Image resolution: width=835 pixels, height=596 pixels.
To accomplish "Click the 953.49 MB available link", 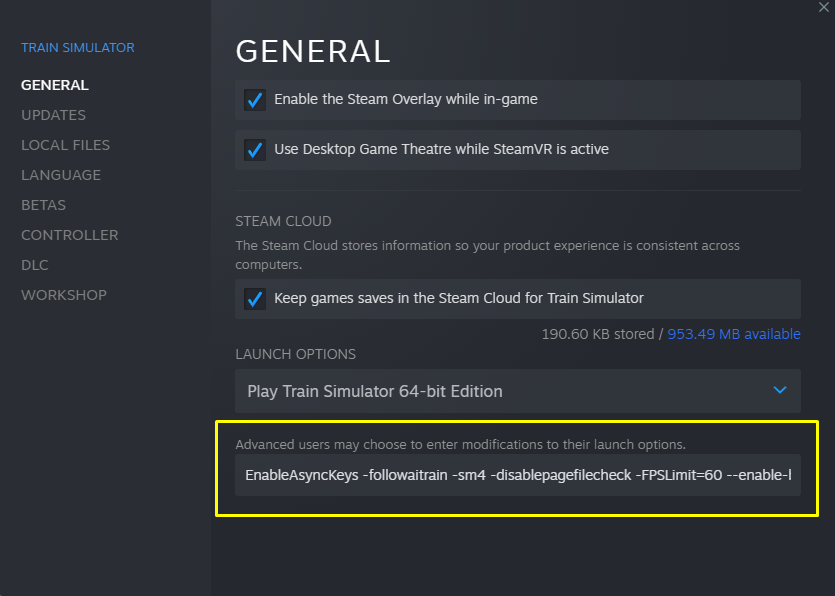I will tap(734, 334).
